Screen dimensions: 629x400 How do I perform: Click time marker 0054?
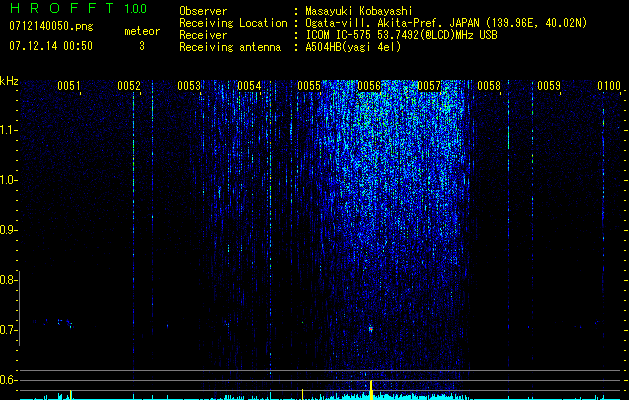click(x=249, y=86)
